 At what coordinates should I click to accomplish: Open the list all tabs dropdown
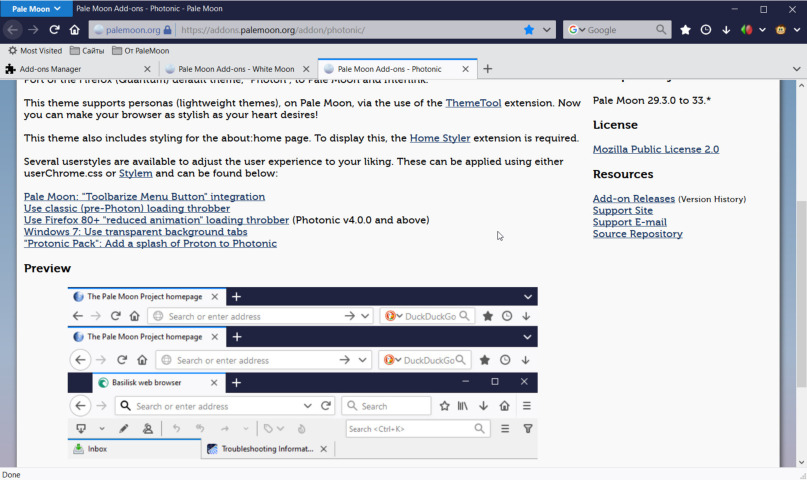click(796, 69)
